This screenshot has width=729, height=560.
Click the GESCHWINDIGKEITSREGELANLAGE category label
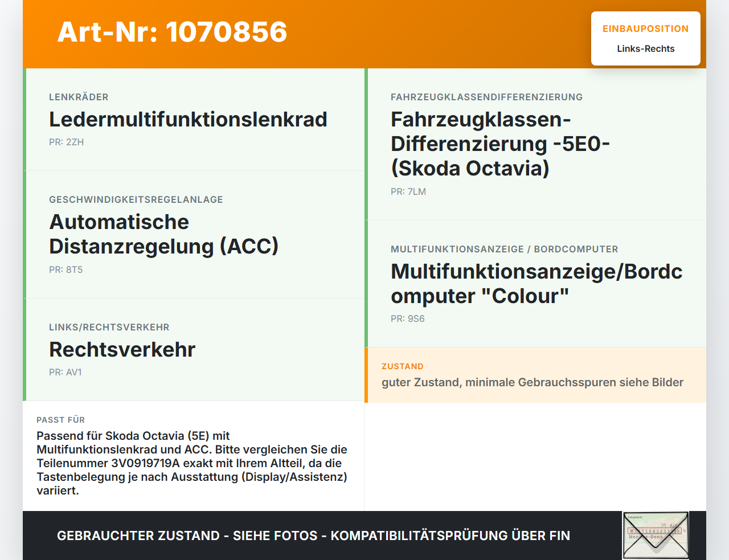click(136, 199)
